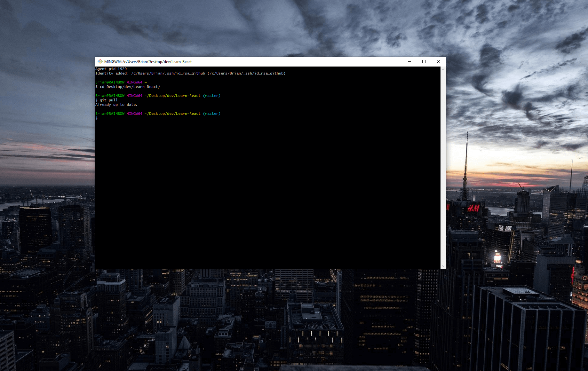Click the 'cd Desktop/dev/Learn-React/' command
588x371 pixels.
point(130,86)
